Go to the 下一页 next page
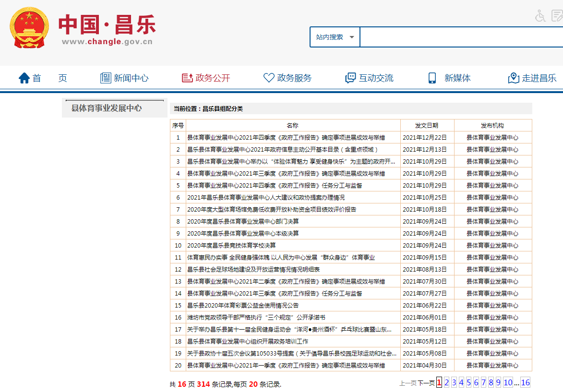563x392 pixels. 426,383
